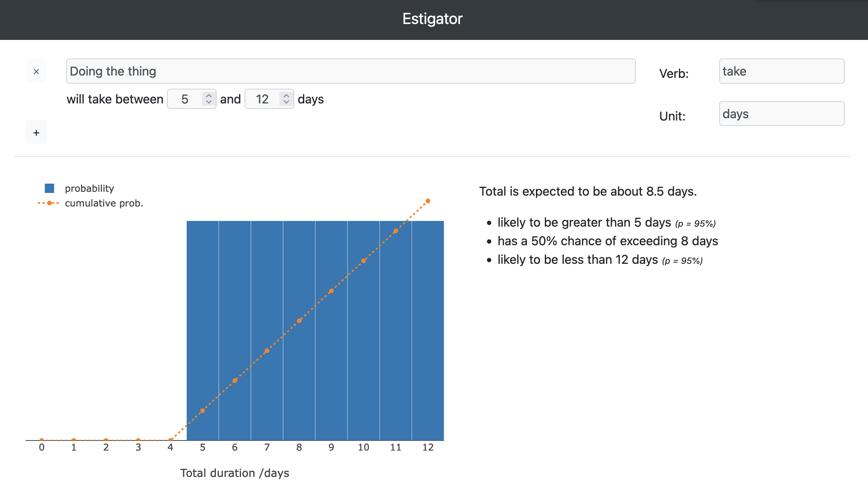Click the minimum value field showing 5
868x492 pixels.
(185, 99)
